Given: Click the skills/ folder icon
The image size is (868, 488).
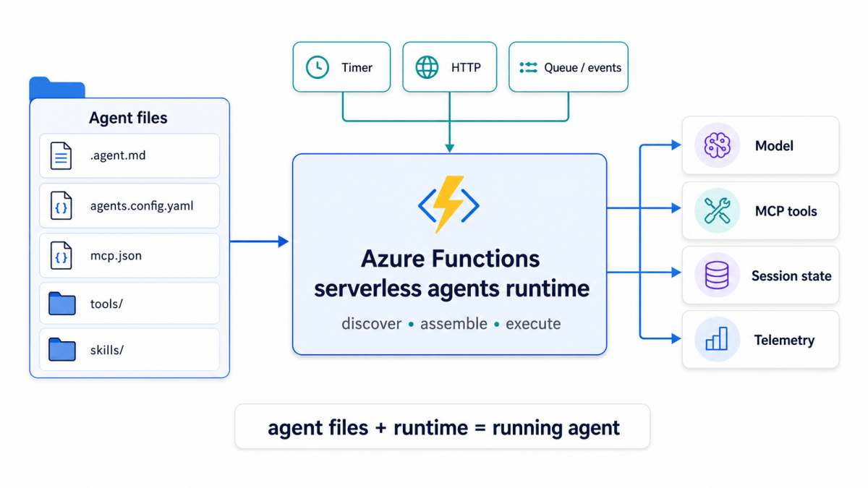Looking at the screenshot, I should tap(62, 350).
